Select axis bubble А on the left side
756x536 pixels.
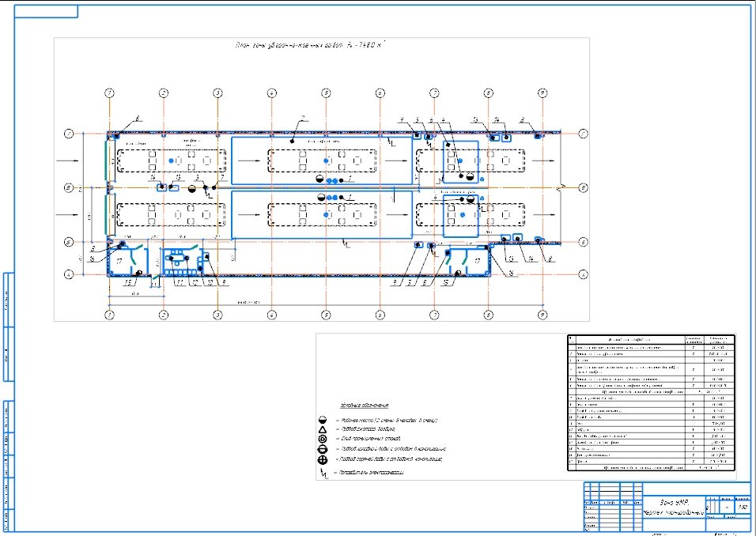[x=69, y=274]
